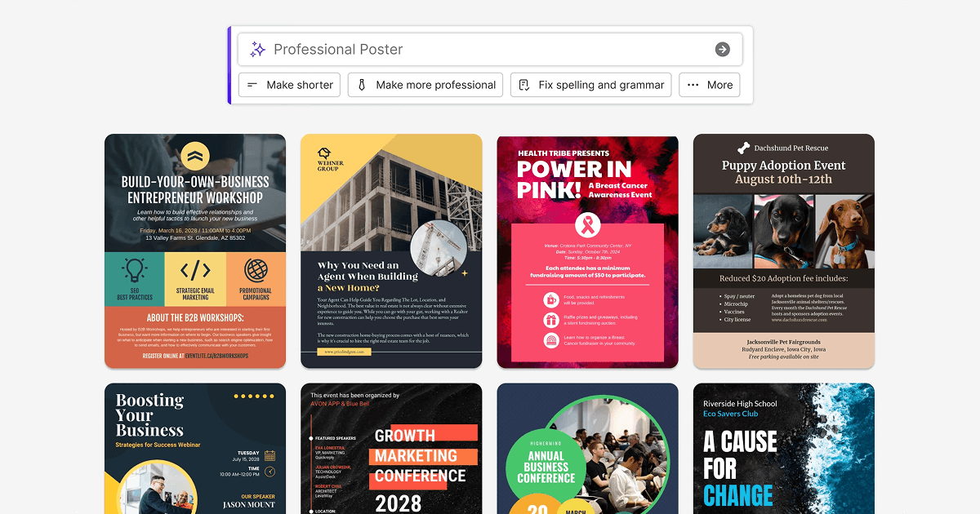Select the Make shorter option
Viewport: 980px width, 514px height.
coord(289,85)
